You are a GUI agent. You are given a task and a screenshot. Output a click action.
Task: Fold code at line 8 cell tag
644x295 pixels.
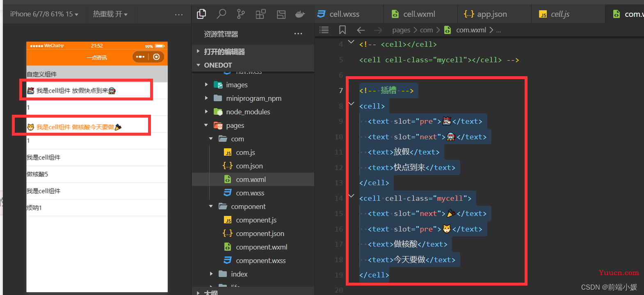click(351, 104)
